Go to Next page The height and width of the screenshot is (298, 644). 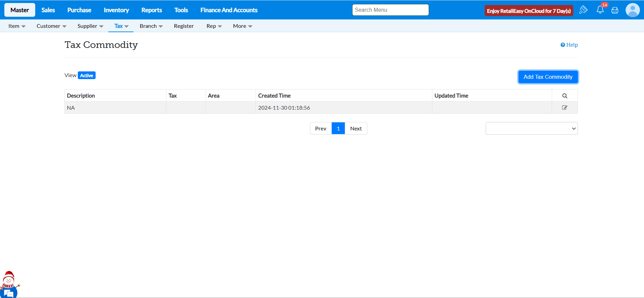(x=356, y=128)
